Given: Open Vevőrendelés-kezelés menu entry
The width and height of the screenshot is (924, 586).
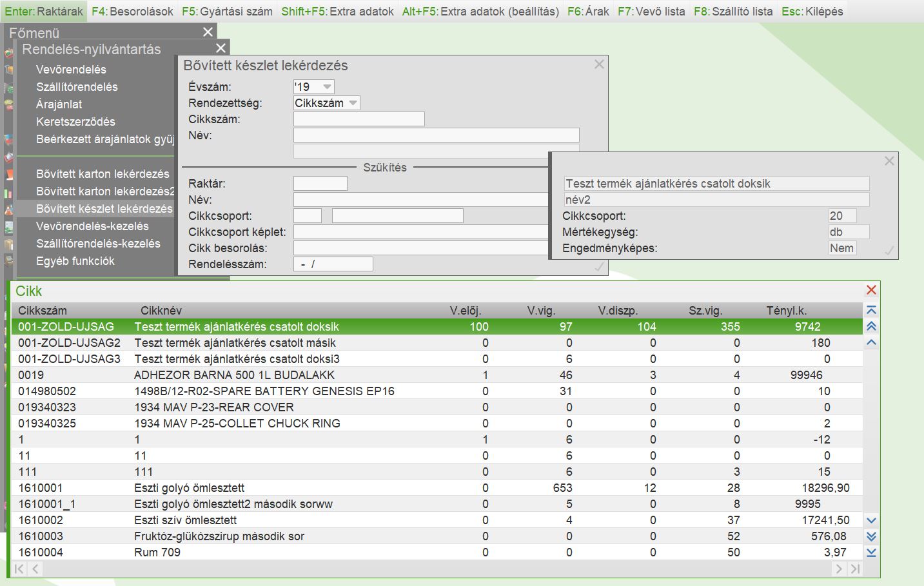Looking at the screenshot, I should click(92, 226).
